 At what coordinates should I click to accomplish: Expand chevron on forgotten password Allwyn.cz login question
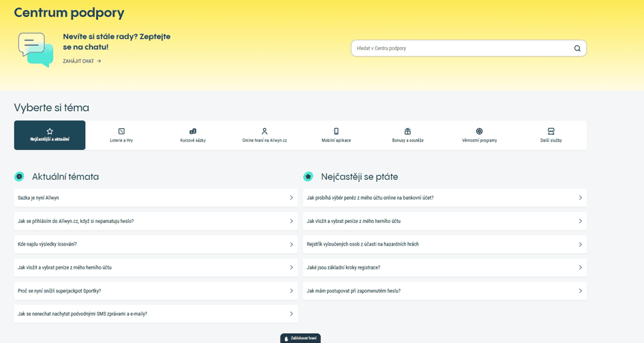point(291,221)
